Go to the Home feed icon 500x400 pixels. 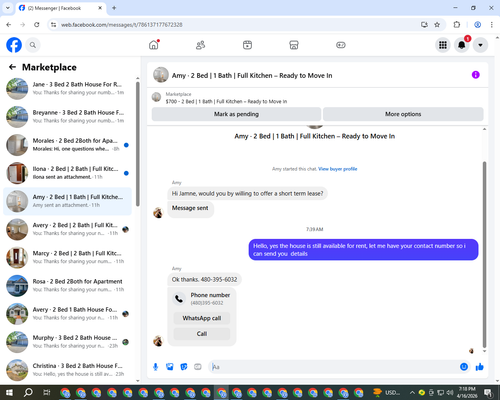click(154, 45)
